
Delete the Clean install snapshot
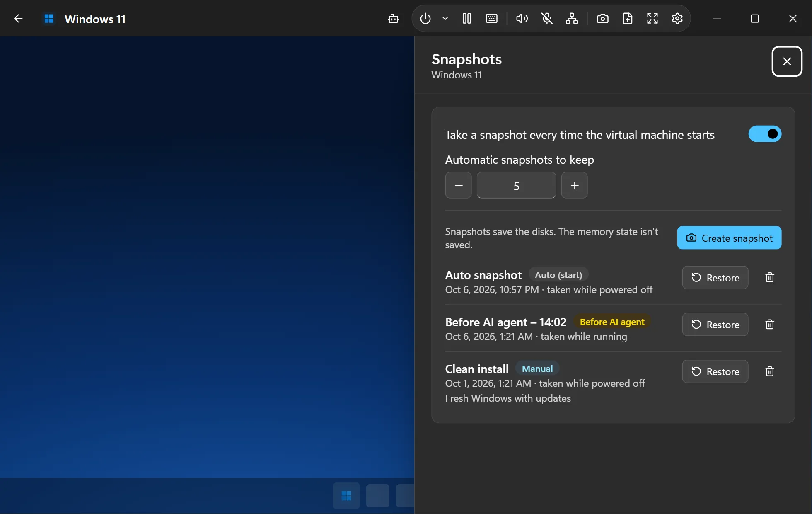pos(770,371)
